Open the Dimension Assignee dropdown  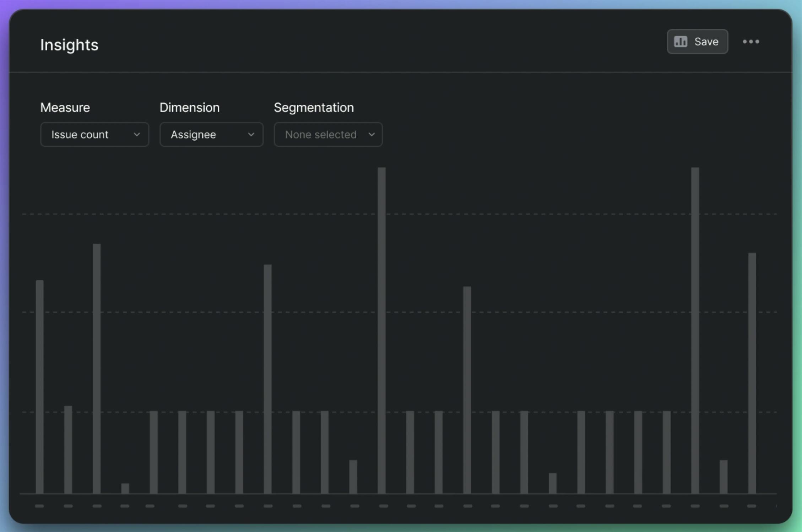(211, 134)
